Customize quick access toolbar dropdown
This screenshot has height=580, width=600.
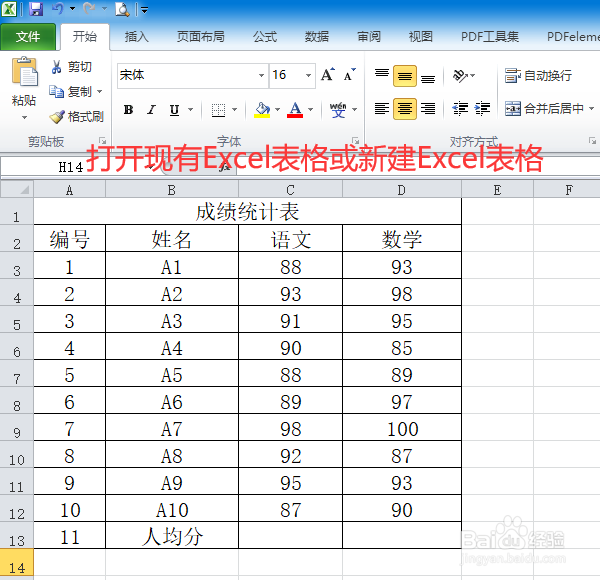tap(144, 10)
